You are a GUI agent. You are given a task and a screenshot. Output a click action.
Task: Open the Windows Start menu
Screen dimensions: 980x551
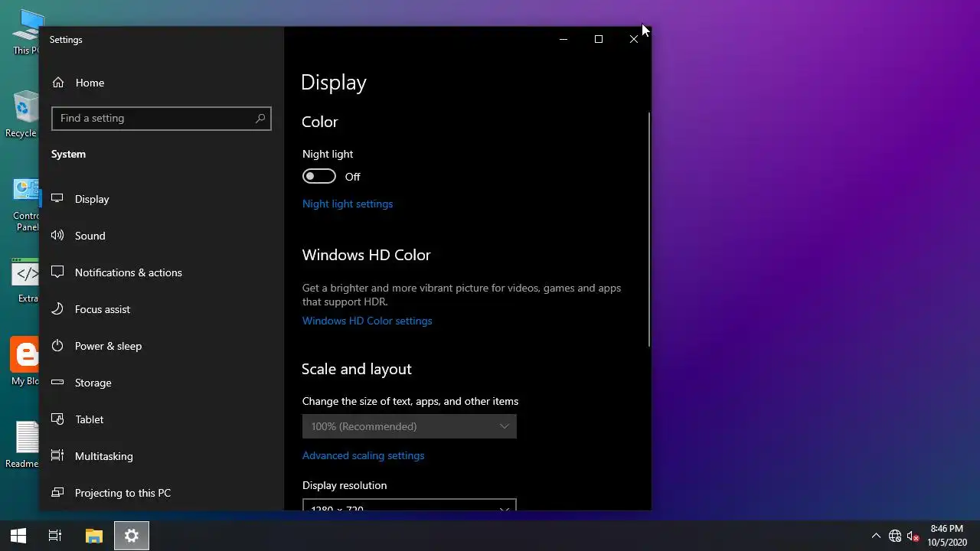[x=18, y=536]
